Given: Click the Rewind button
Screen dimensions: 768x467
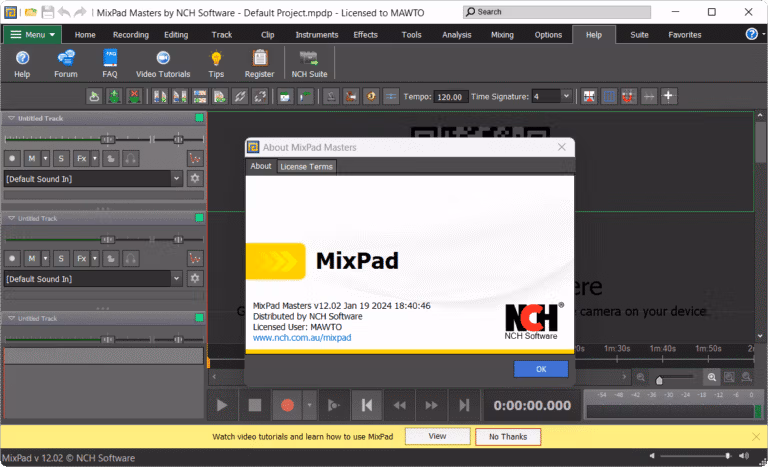Looking at the screenshot, I should coord(399,405).
